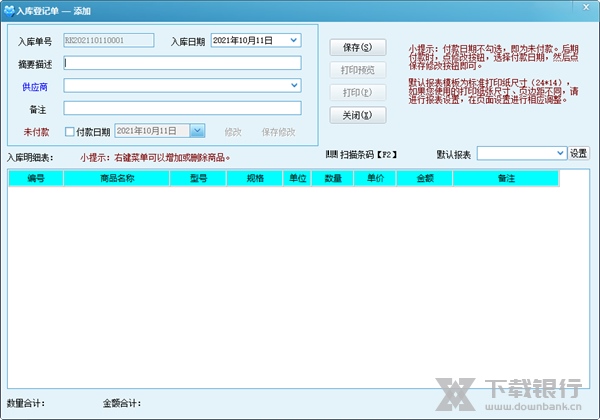The width and height of the screenshot is (600, 420).
Task: Close the 入库登记单 window
Action: [x=586, y=7]
